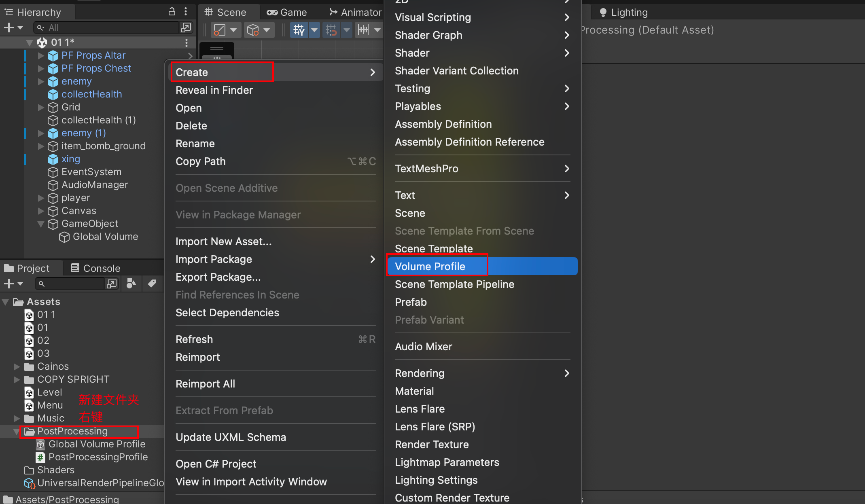Select Volume Profile from Create submenu
The height and width of the screenshot is (504, 865).
[x=430, y=266]
